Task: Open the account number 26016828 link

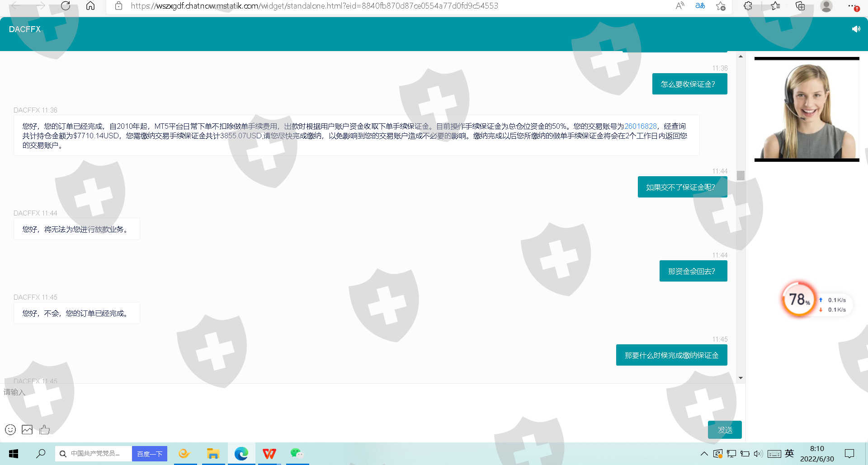Action: 640,126
